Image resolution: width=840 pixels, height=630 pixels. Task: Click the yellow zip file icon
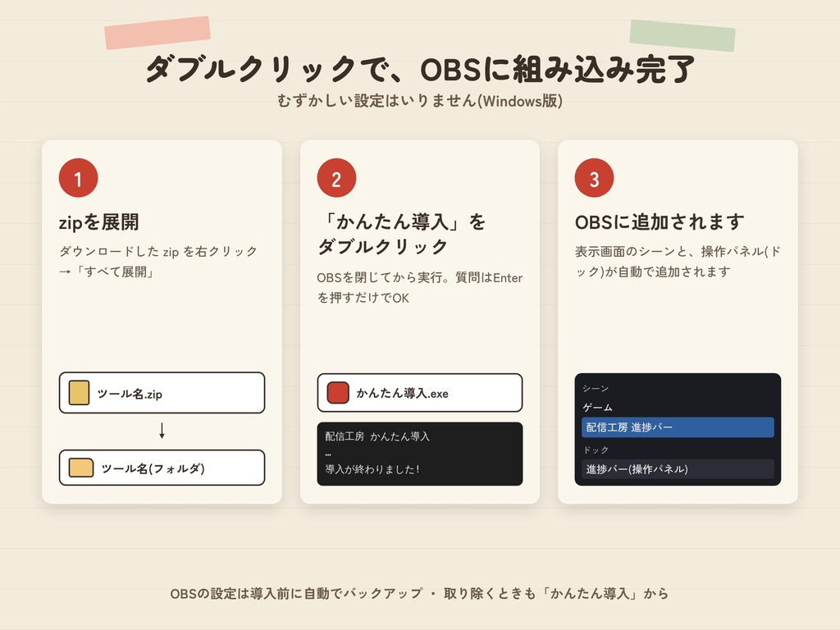click(80, 393)
